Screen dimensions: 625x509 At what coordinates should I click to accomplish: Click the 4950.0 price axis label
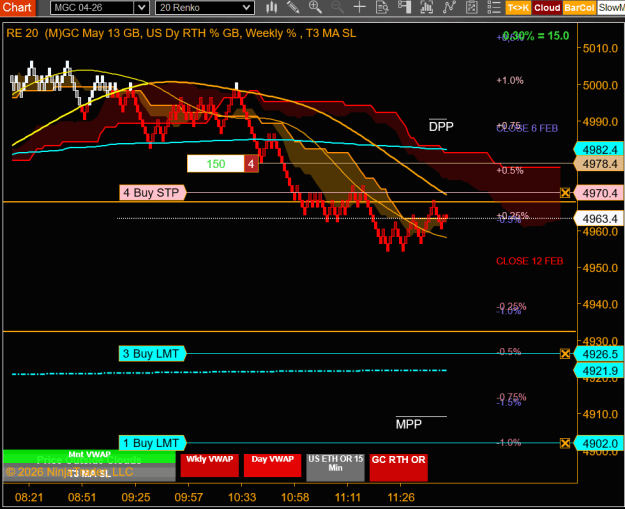pos(600,268)
